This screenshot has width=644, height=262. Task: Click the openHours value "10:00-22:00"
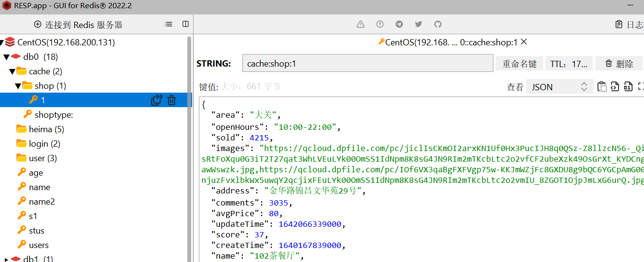click(x=305, y=127)
